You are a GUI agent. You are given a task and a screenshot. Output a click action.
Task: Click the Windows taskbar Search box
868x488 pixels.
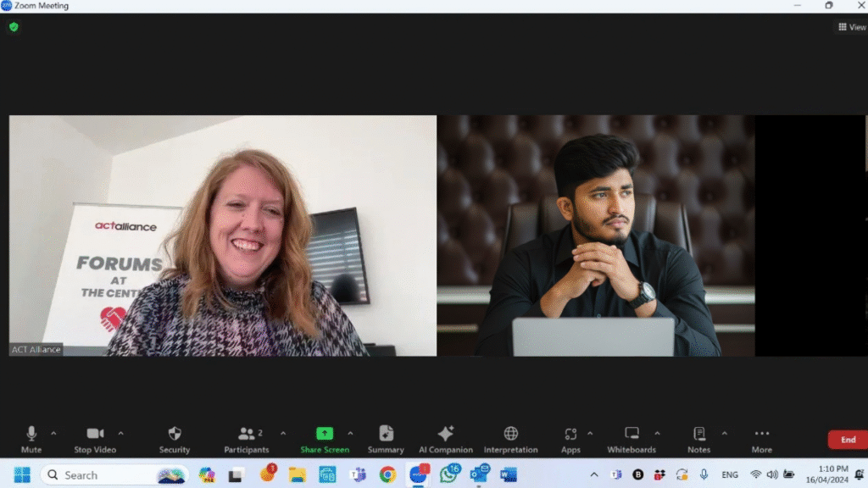(x=102, y=475)
